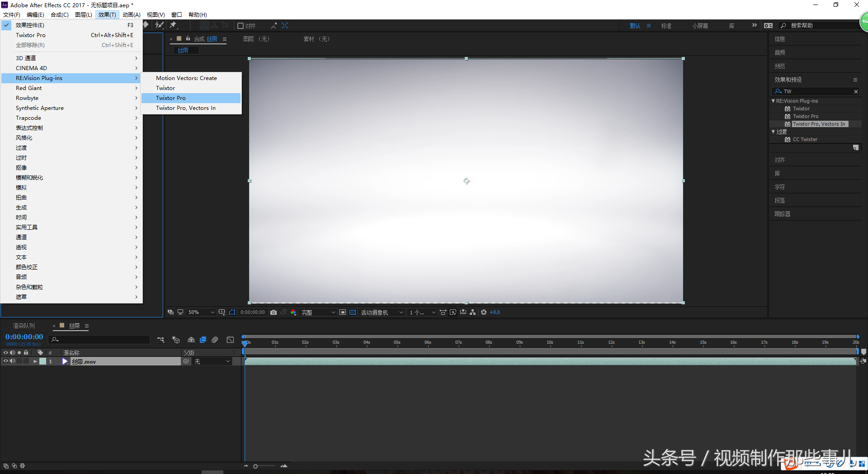The width and height of the screenshot is (868, 474).
Task: Open the composition mini-flowchart icon
Action: coord(160,340)
